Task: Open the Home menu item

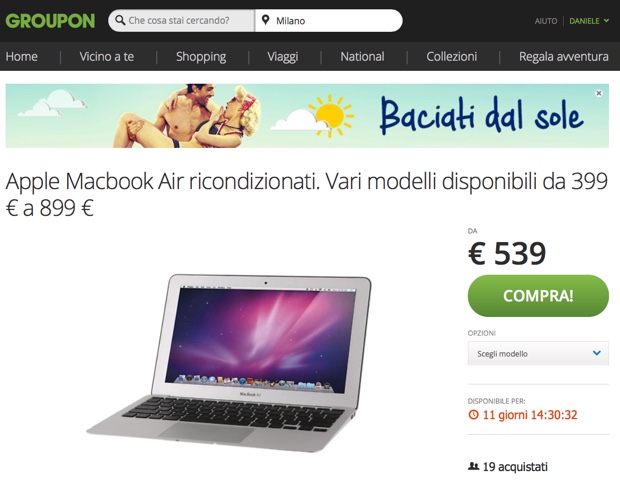Action: (x=22, y=57)
